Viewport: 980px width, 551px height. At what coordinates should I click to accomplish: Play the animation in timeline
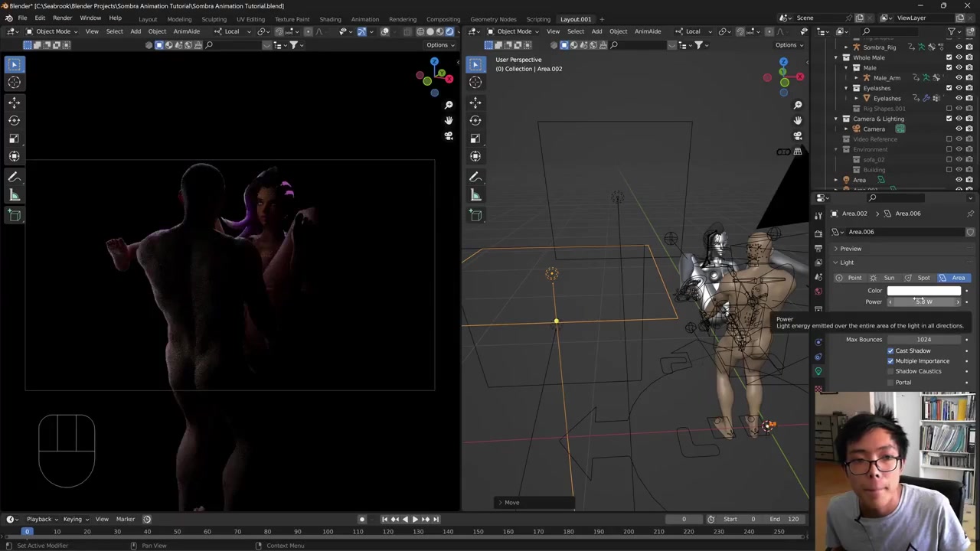[x=415, y=519]
